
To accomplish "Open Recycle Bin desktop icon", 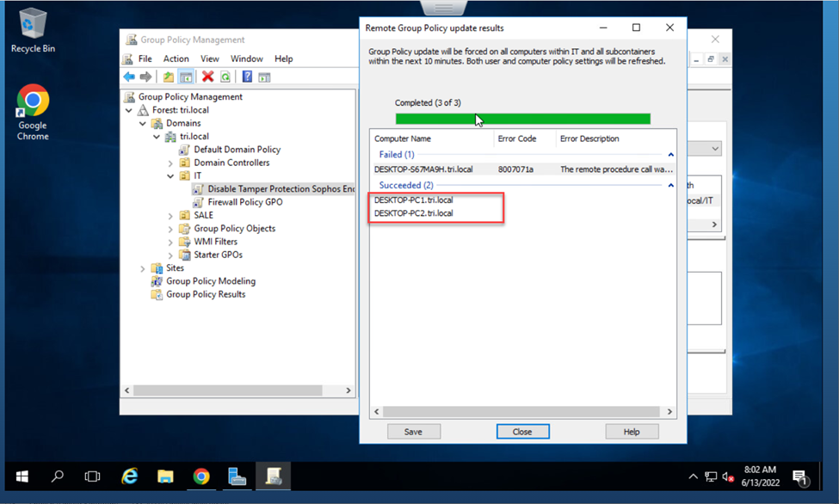I will [x=33, y=30].
